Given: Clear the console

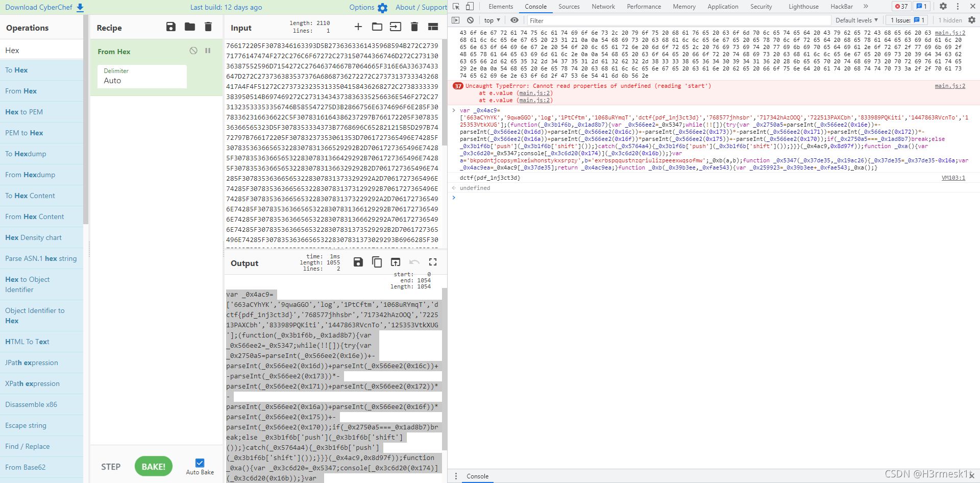Looking at the screenshot, I should point(470,20).
